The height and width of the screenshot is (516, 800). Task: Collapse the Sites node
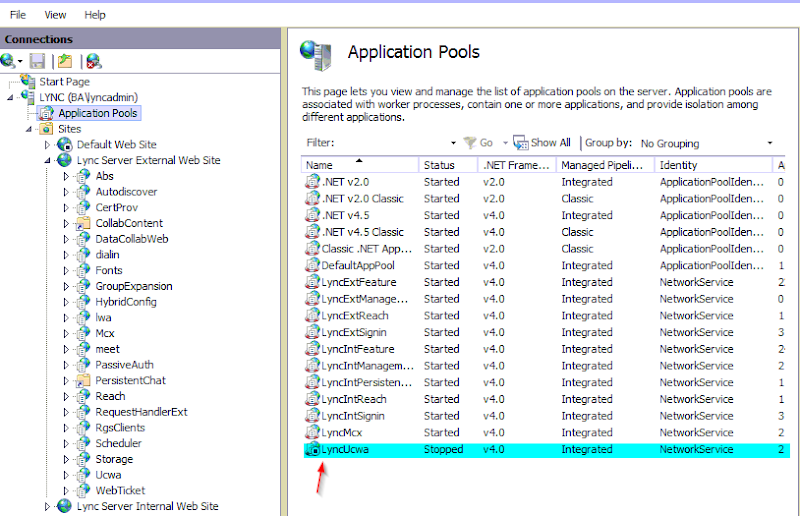(x=29, y=129)
